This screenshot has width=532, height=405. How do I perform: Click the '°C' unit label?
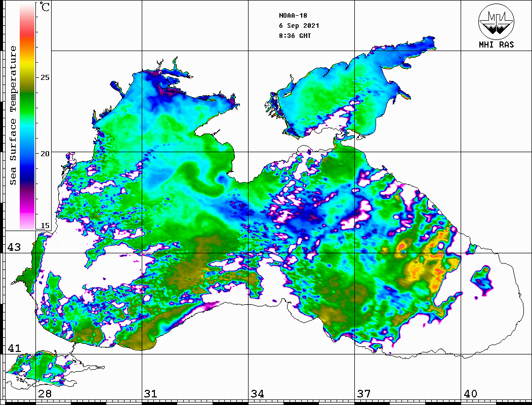[x=45, y=7]
